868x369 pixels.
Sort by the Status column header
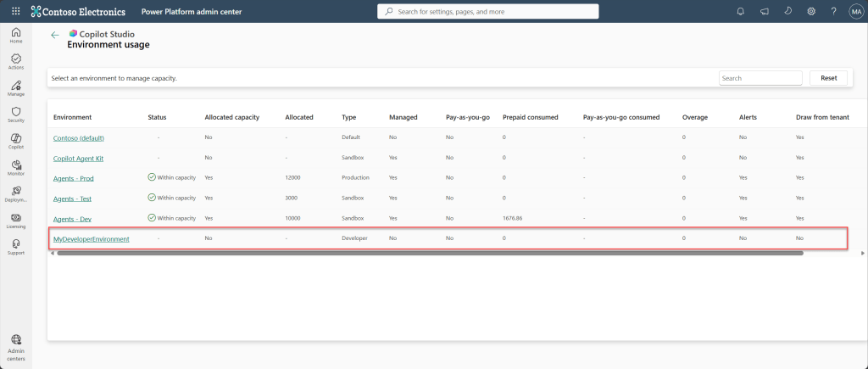pos(157,117)
